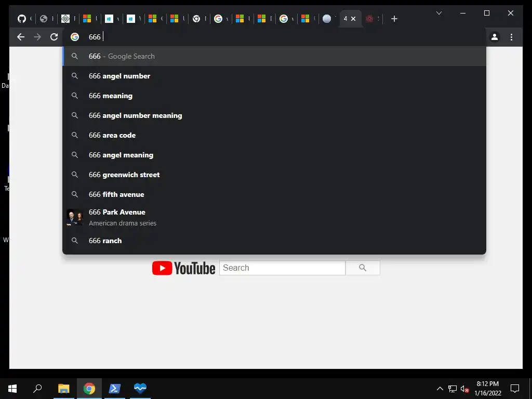This screenshot has height=399, width=532.
Task: Close the active tab labeled 4
Action: (x=353, y=19)
